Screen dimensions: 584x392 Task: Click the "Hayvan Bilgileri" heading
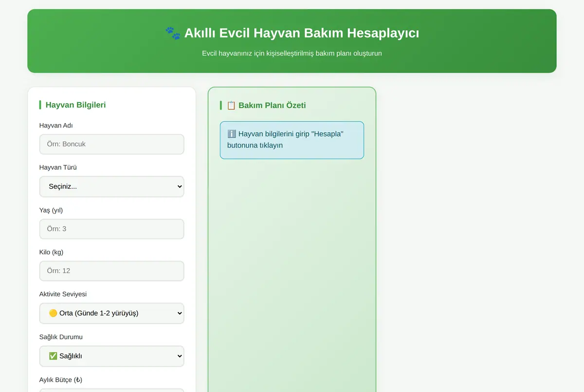pyautogui.click(x=75, y=105)
